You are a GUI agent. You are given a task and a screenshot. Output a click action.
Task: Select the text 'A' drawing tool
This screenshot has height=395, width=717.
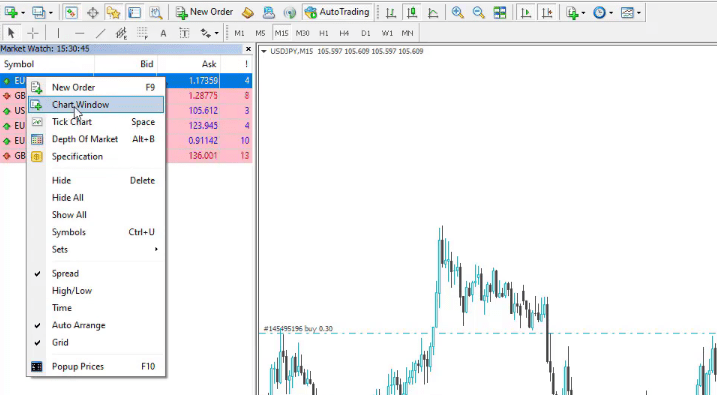point(163,33)
